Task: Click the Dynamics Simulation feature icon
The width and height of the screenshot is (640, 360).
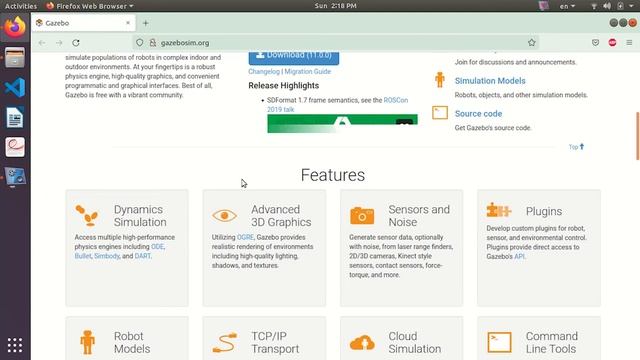Action: pos(87,216)
